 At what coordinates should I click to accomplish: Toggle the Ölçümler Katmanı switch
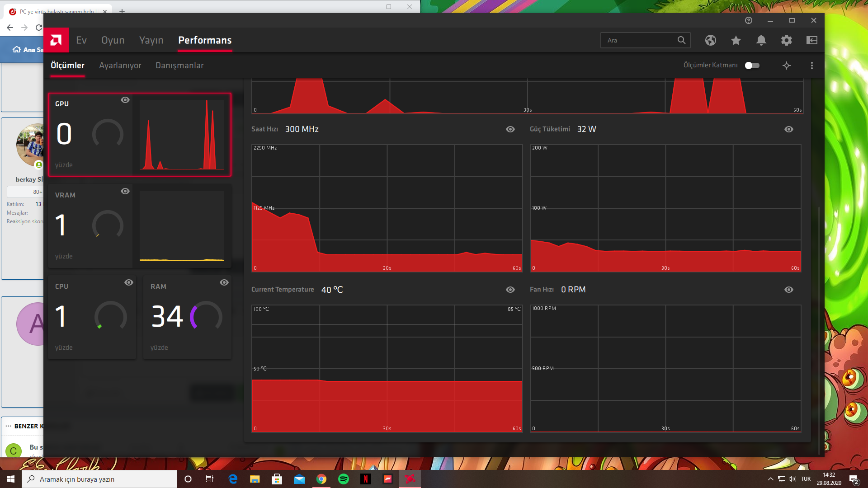(752, 66)
